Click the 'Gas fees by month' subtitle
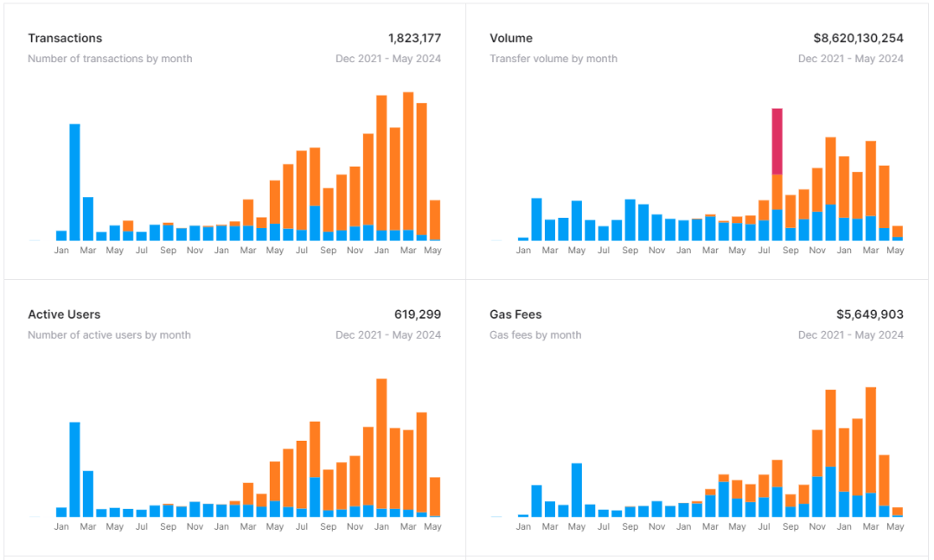Viewport: 934px width, 560px height. point(535,335)
